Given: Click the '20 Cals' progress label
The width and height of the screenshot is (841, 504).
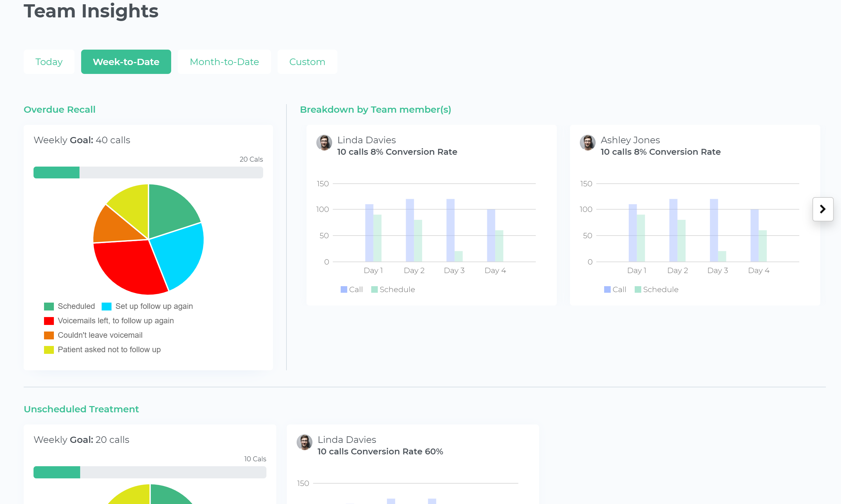Looking at the screenshot, I should click(251, 159).
